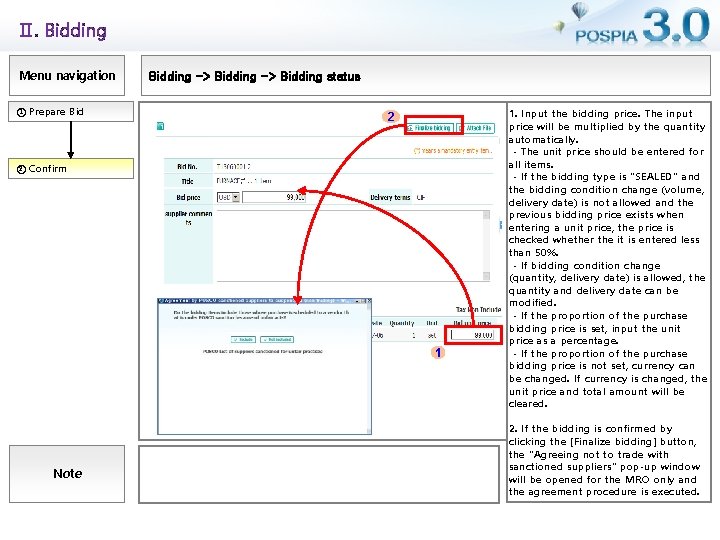Click the Finalize bidding button
720x540 pixels.
point(430,128)
